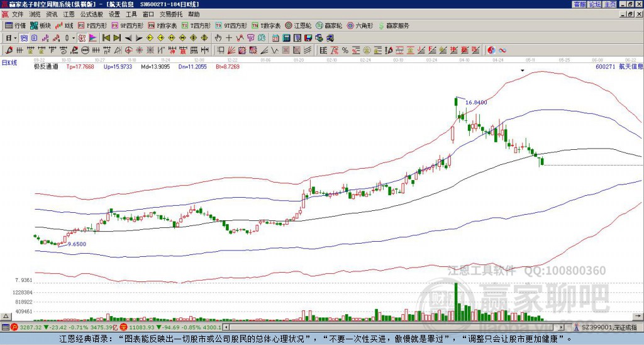
Task: Click the Dn=11.2055 value
Action: pos(192,67)
